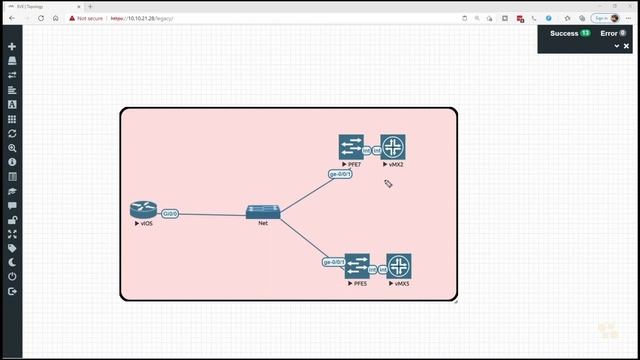Open the Networks sidebar icon with arrows
Viewport: 640px width, 360px height.
(12, 75)
